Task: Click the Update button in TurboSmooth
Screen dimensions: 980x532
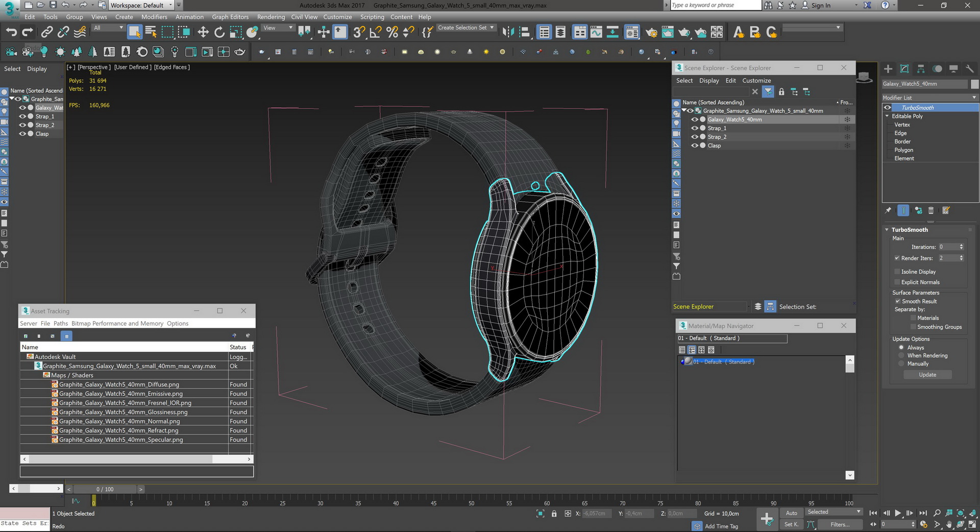Action: coord(927,375)
